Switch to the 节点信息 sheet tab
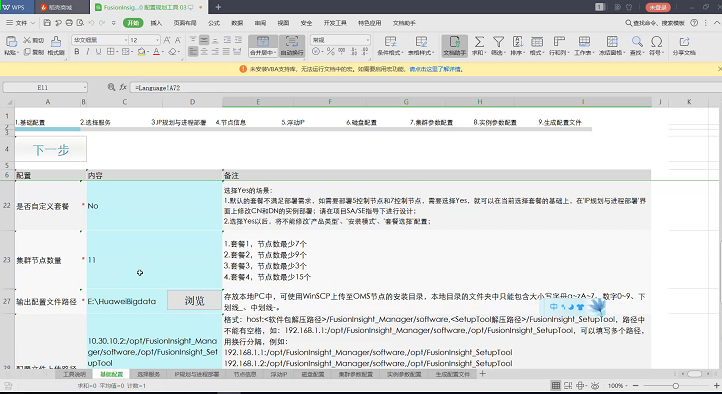Screen dimensions: 722x394 245,374
